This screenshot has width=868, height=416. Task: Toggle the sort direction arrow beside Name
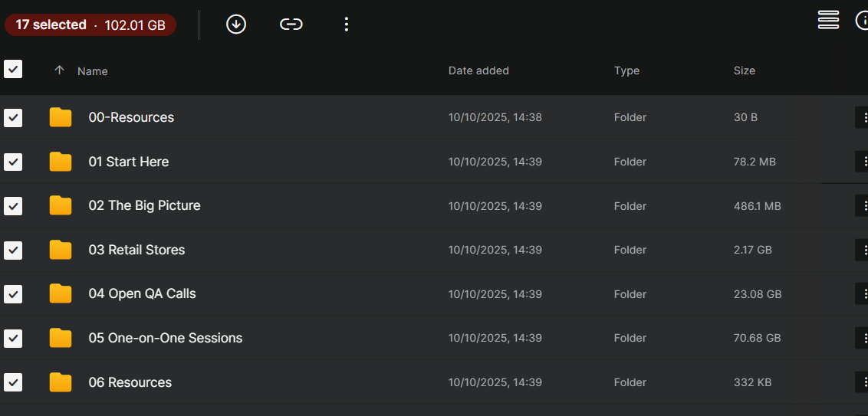(59, 70)
